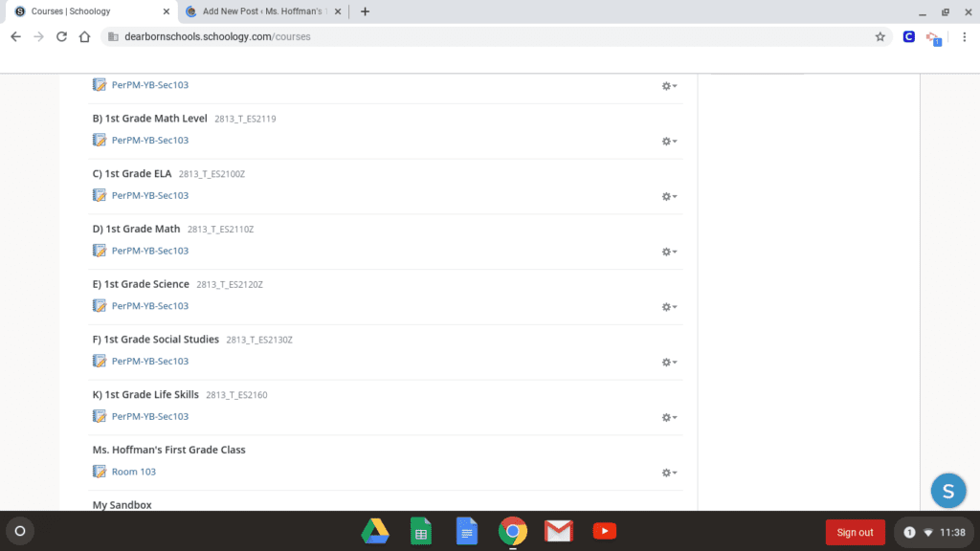This screenshot has height=551, width=980.
Task: Open the Room 103 section link
Action: click(134, 472)
